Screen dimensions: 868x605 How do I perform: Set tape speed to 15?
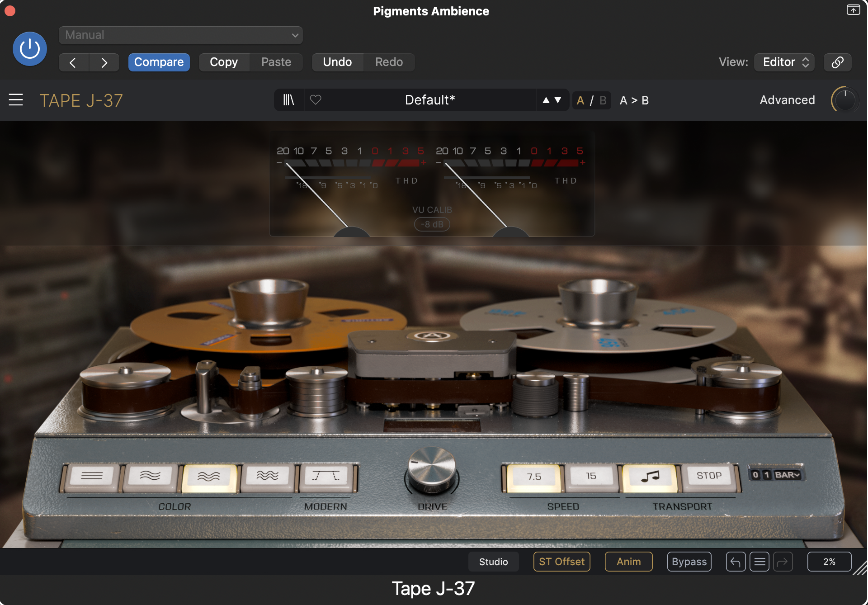tap(591, 477)
